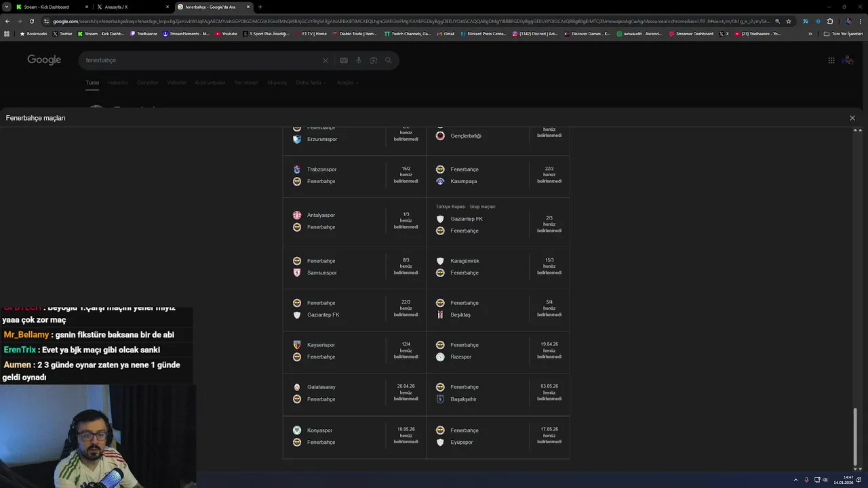This screenshot has width=868, height=488.
Task: Open the Kayserispor vs Fenerbahçe match
Action: point(355,351)
